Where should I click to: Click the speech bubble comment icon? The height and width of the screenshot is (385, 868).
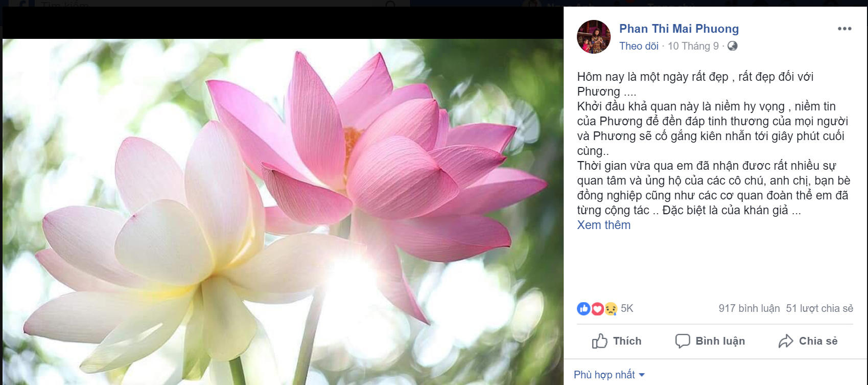coord(683,341)
